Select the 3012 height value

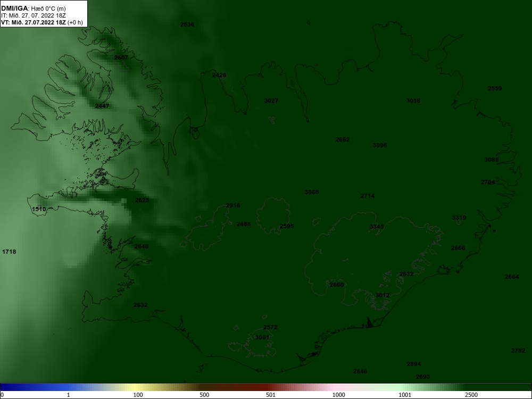[x=383, y=295]
